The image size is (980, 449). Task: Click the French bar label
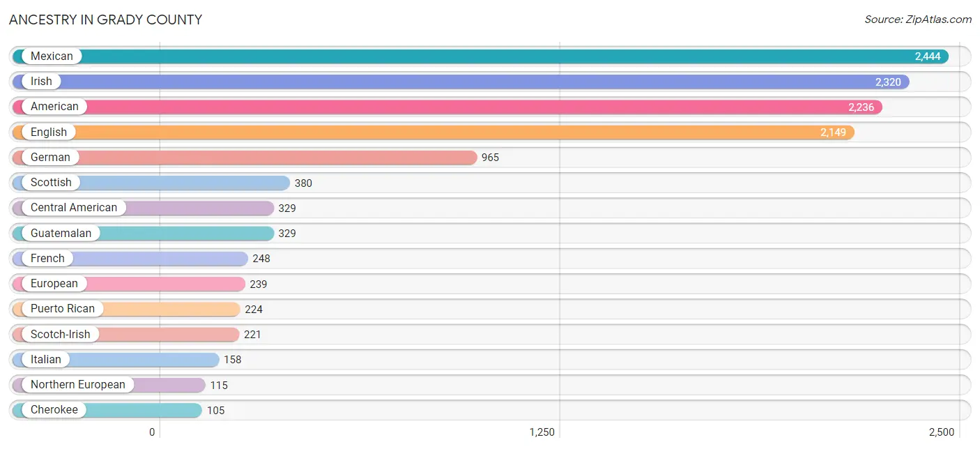[47, 259]
